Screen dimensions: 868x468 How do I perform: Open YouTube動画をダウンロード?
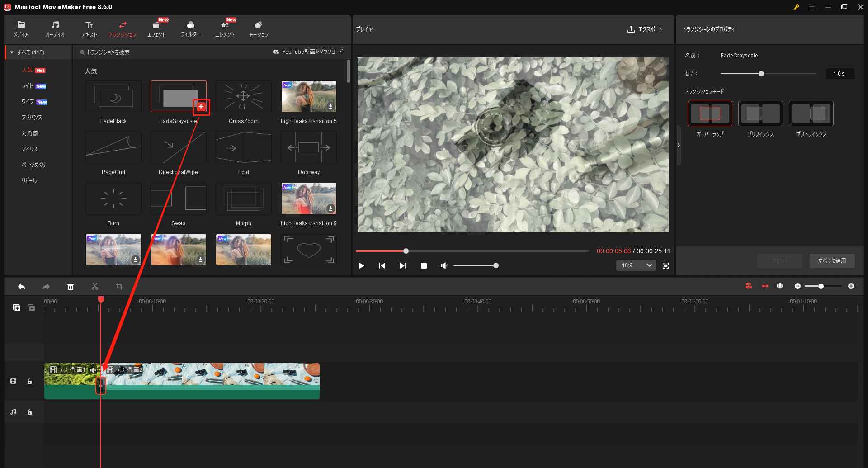pos(308,52)
